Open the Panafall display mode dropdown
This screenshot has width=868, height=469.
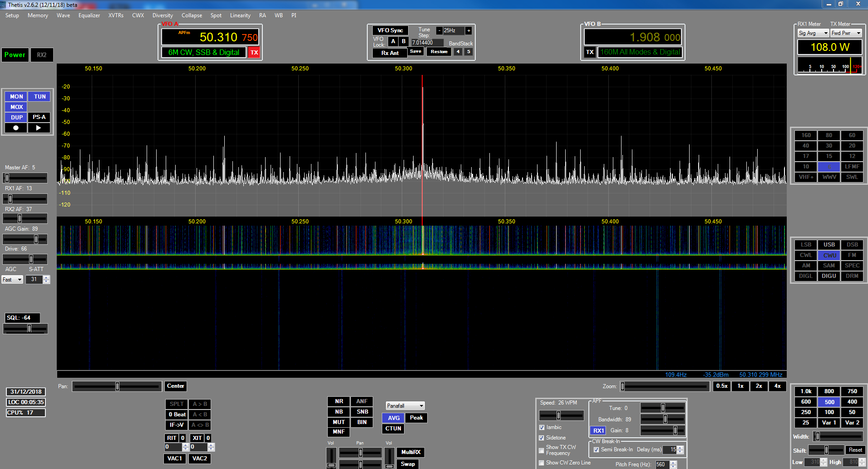[405, 406]
